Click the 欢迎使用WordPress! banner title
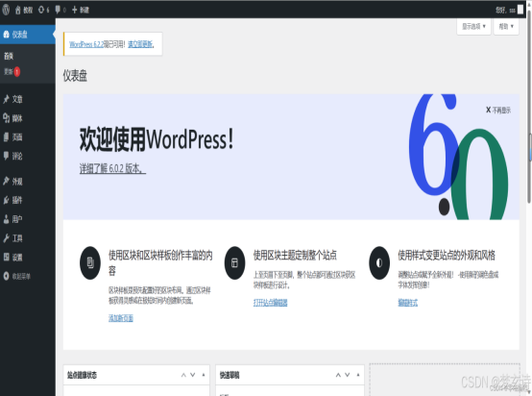Image resolution: width=532 pixels, height=396 pixels. pos(157,139)
